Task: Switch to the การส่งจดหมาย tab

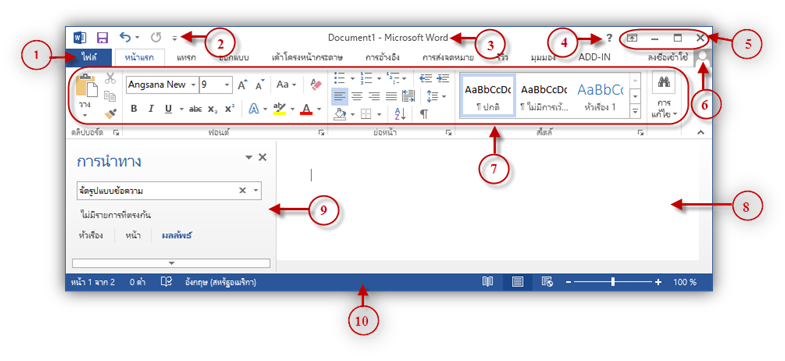Action: coord(448,58)
